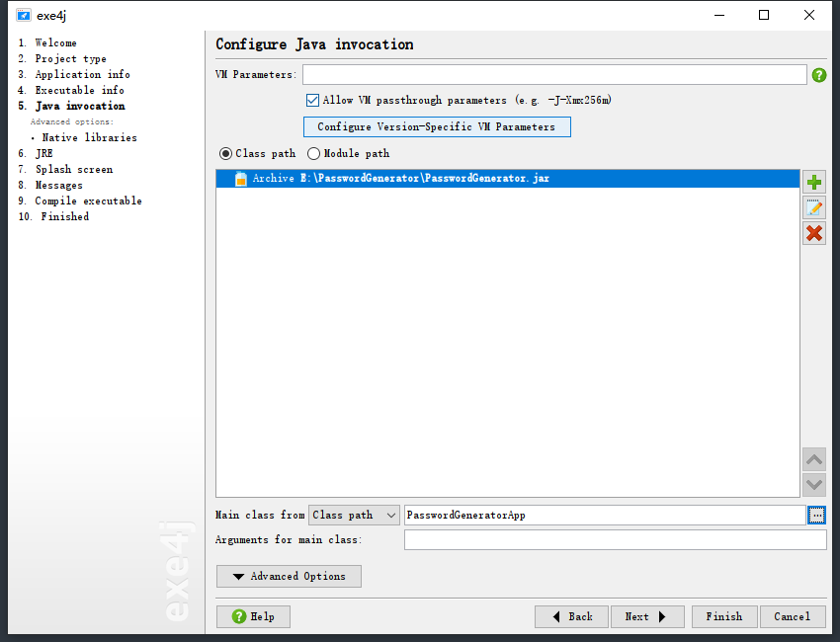Screen dimensions: 840x642
Task: Click the exe4j title bar app icon
Action: coord(24,15)
